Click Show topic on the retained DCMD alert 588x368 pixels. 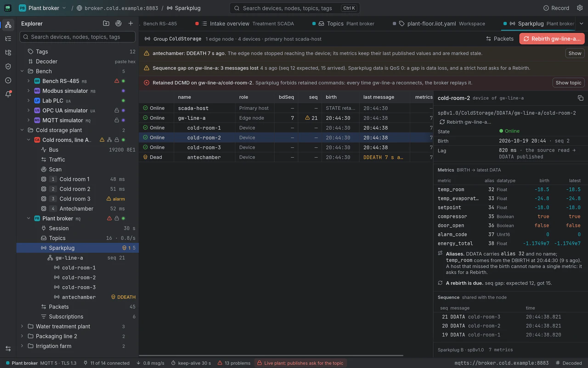point(568,83)
